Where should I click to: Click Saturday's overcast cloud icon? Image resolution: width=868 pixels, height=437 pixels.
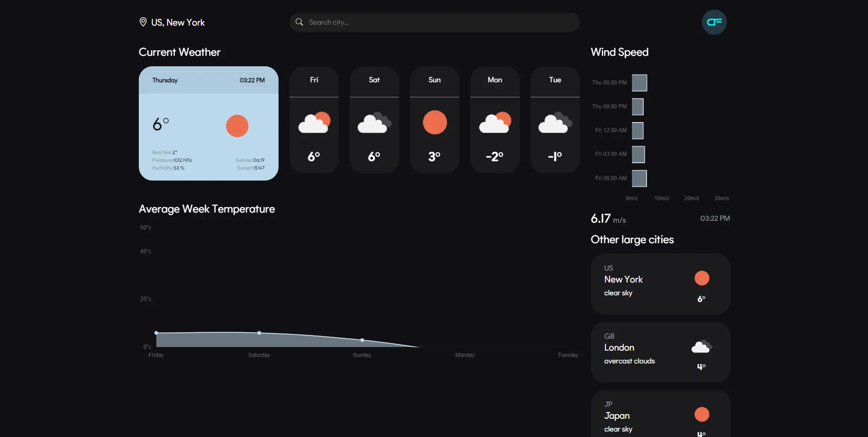click(x=374, y=122)
